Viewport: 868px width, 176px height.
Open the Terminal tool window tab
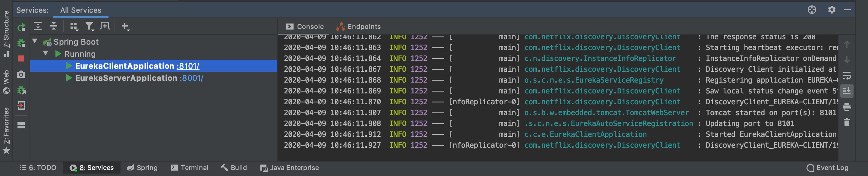coord(190,168)
